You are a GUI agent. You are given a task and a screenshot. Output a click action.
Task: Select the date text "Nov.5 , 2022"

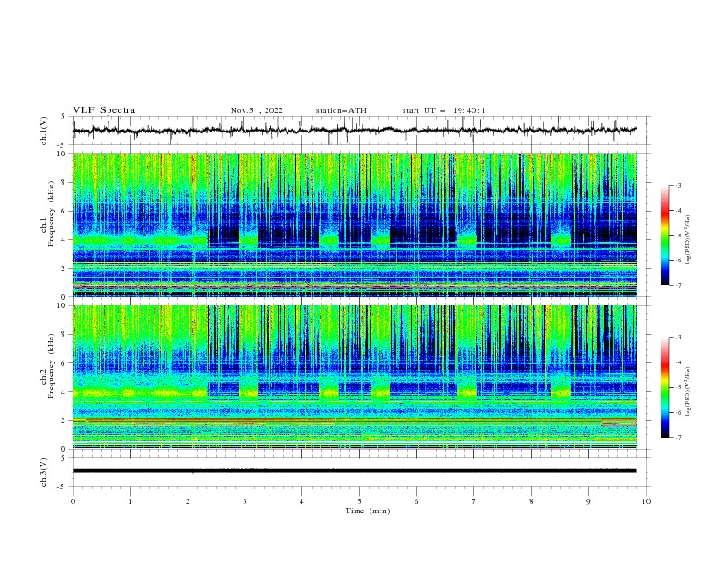(256, 110)
